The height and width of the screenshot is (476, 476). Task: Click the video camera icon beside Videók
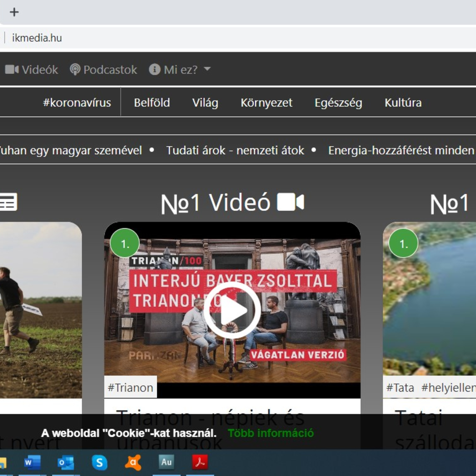coord(12,69)
